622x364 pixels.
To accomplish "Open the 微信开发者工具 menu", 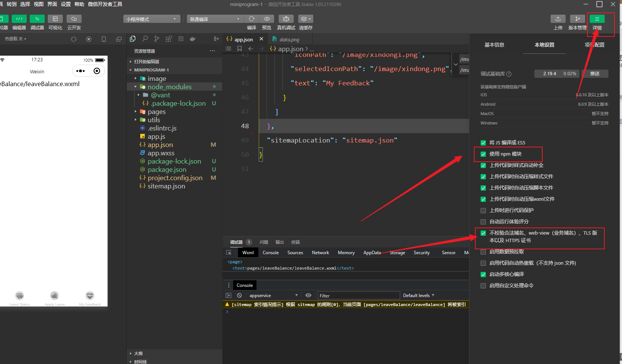I will click(105, 4).
